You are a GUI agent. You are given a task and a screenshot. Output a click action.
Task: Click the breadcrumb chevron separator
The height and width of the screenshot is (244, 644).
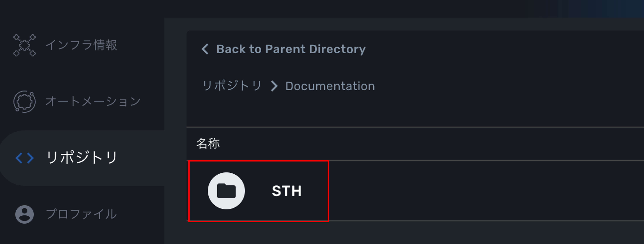coord(274,86)
